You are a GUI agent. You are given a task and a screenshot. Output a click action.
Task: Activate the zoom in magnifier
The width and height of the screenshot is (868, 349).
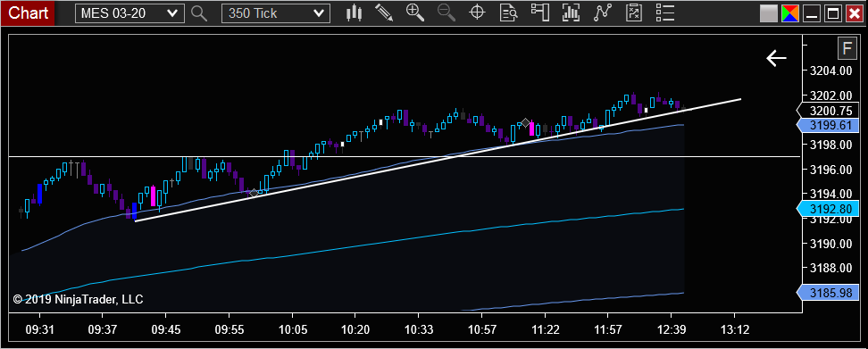point(414,13)
